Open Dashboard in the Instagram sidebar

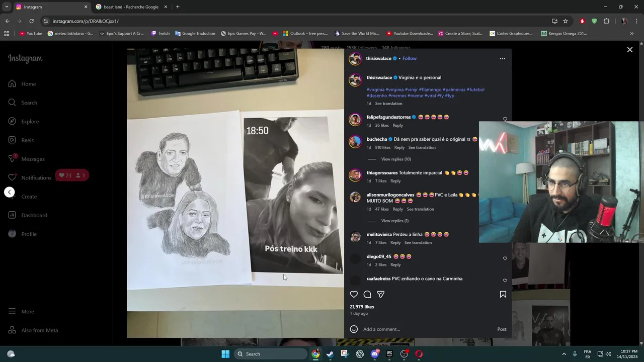tap(28, 215)
